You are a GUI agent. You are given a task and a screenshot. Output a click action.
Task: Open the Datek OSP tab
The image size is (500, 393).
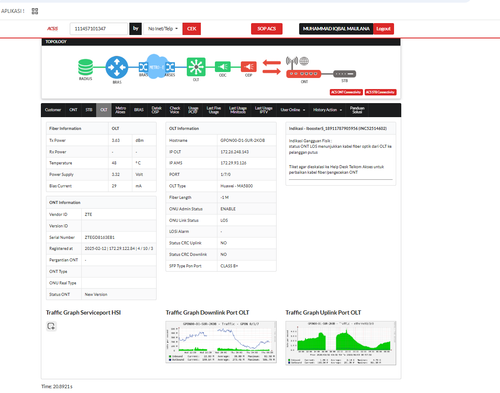click(156, 110)
